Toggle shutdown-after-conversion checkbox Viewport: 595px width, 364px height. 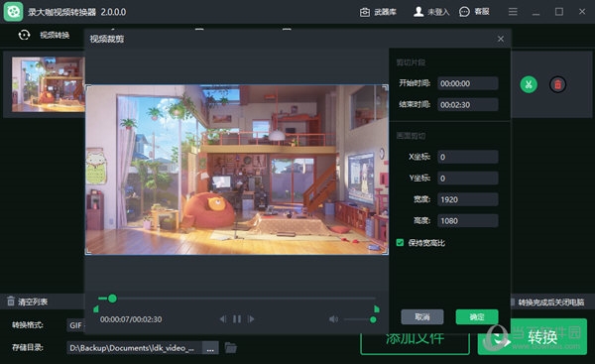(513, 303)
